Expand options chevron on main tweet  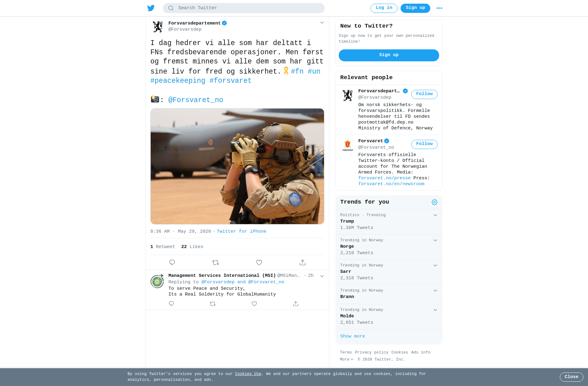(322, 23)
